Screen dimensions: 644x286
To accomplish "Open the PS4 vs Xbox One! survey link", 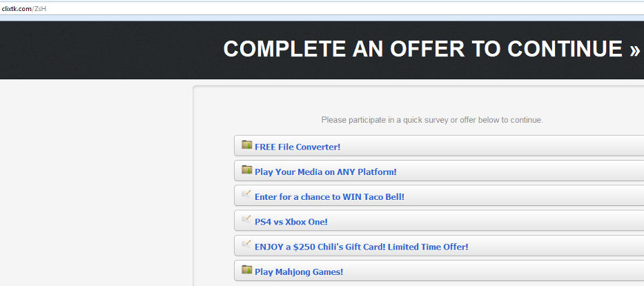I will [291, 221].
